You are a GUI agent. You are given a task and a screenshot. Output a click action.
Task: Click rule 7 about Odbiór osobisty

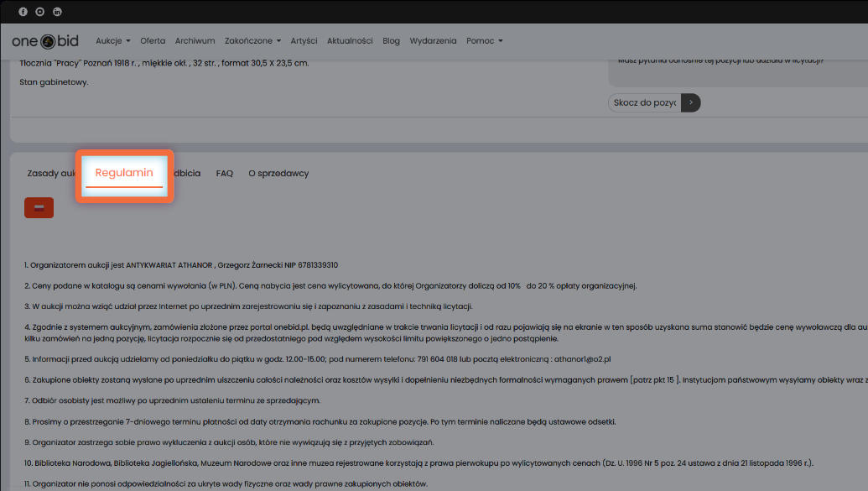172,400
